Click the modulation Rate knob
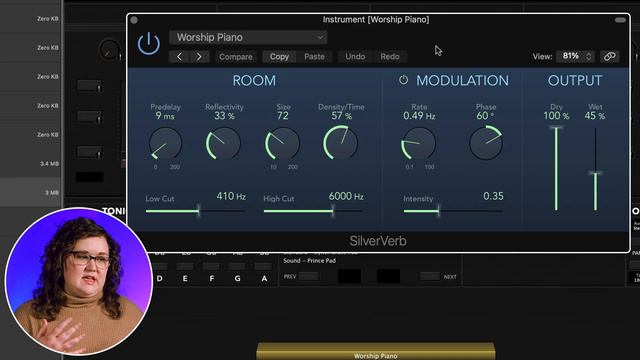The height and width of the screenshot is (360, 640). point(418,143)
